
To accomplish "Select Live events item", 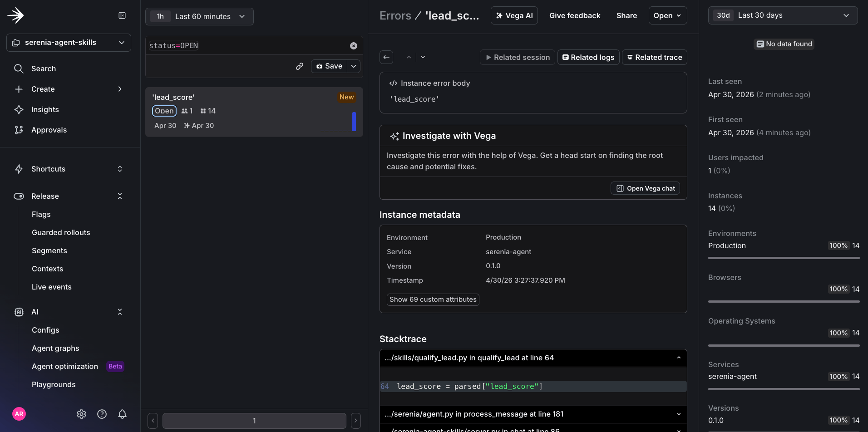I will tap(52, 287).
